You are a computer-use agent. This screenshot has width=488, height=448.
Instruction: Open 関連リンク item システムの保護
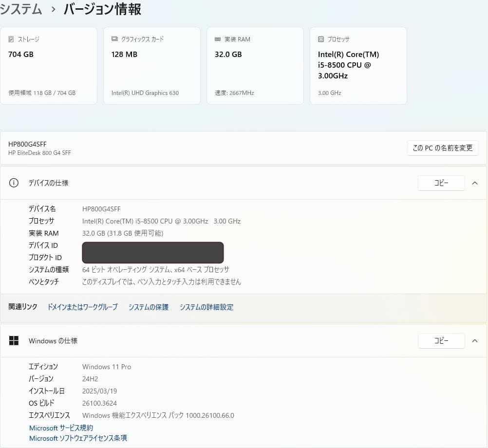[148, 307]
